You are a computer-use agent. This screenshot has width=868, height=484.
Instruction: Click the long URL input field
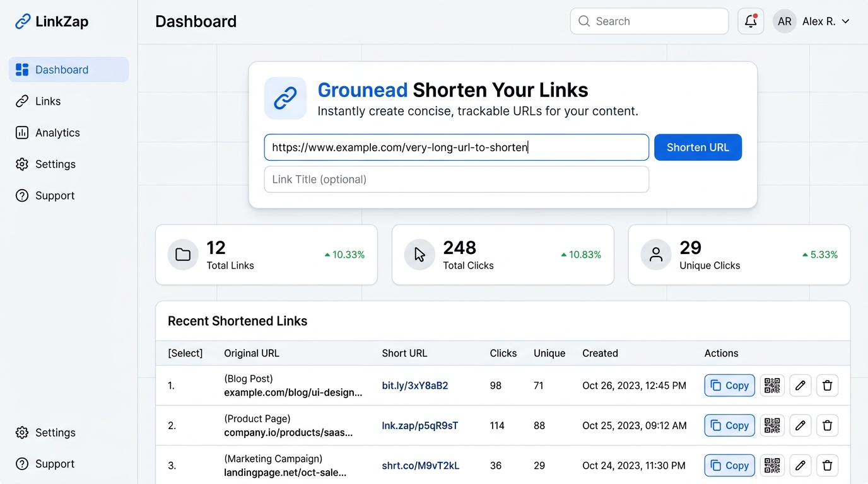coord(456,147)
